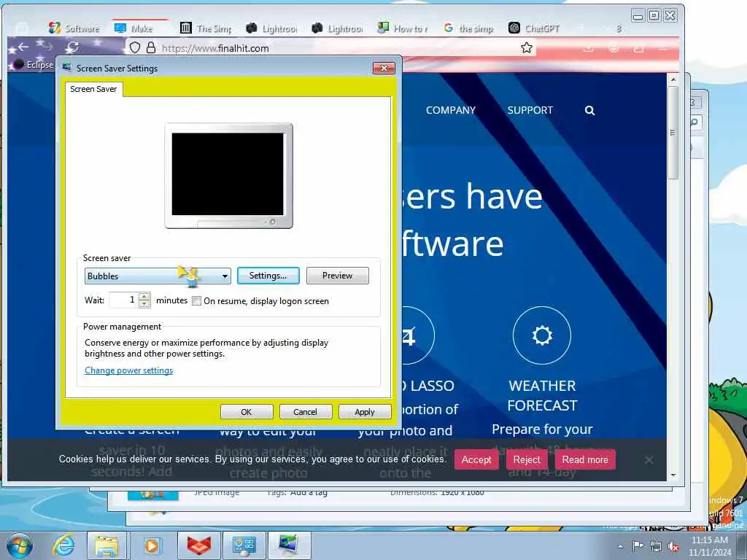Open Personalization monitor taskbar icon
This screenshot has width=747, height=560.
pyautogui.click(x=289, y=545)
